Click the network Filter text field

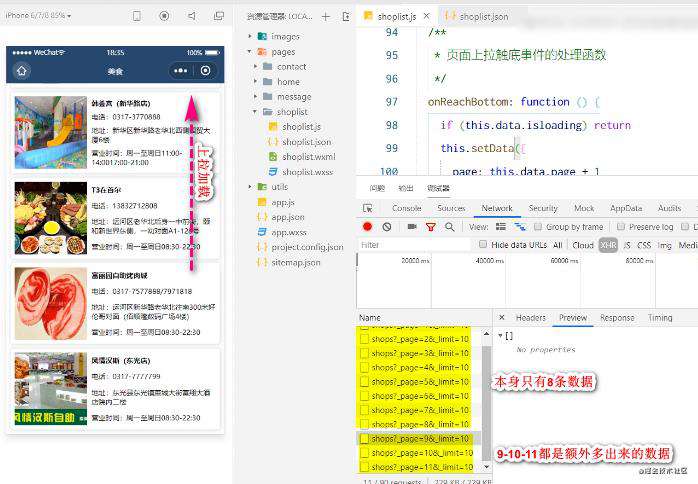(x=414, y=245)
